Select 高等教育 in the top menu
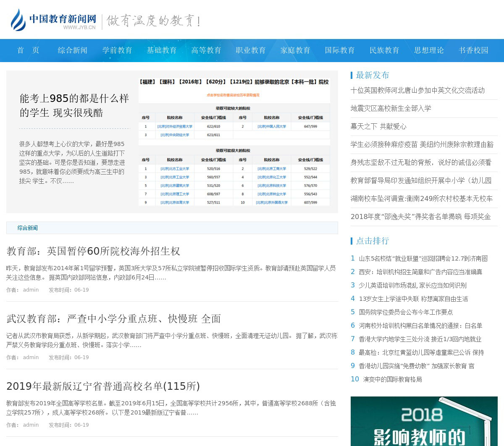504x446 pixels. pos(206,50)
